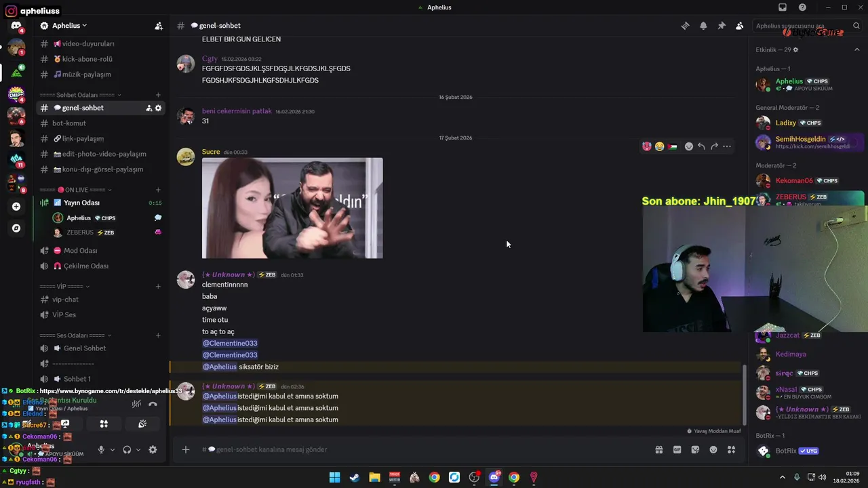Forward Sucre's message with forward arrow
The width and height of the screenshot is (868, 488).
714,146
